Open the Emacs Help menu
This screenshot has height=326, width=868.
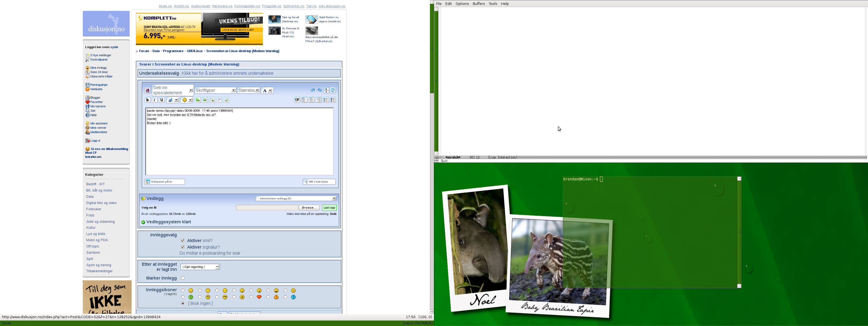coord(505,4)
